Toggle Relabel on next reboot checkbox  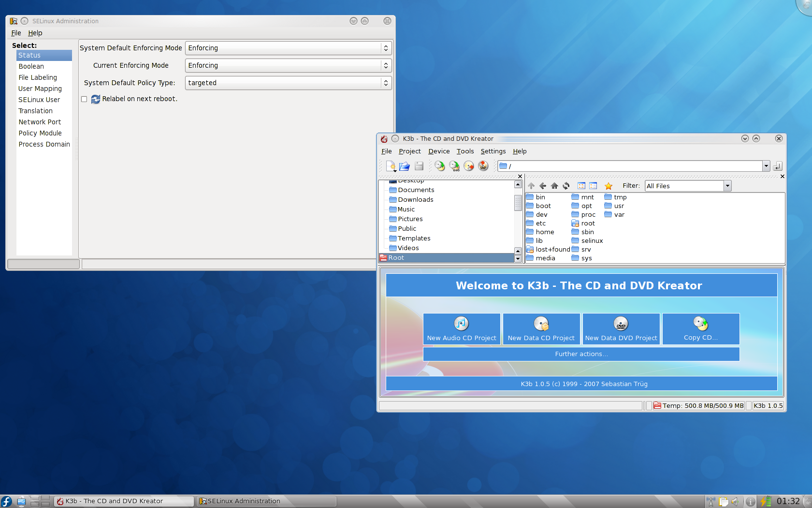(84, 99)
